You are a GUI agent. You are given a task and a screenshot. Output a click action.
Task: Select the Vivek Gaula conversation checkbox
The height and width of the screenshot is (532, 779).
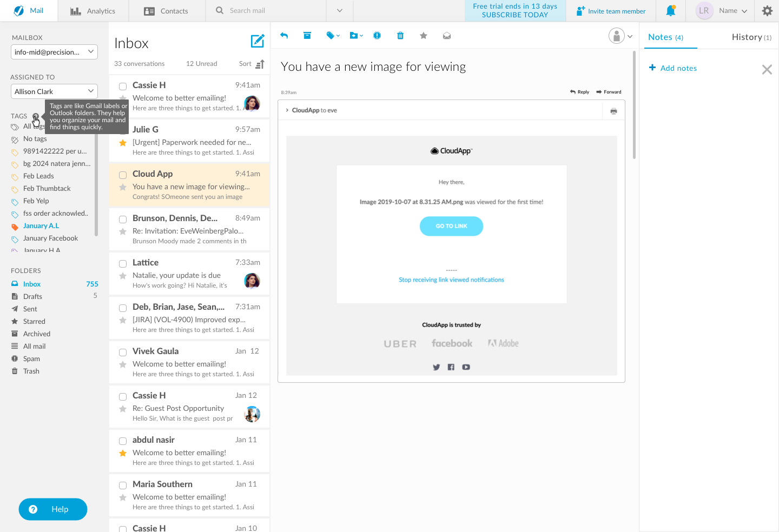[123, 353]
